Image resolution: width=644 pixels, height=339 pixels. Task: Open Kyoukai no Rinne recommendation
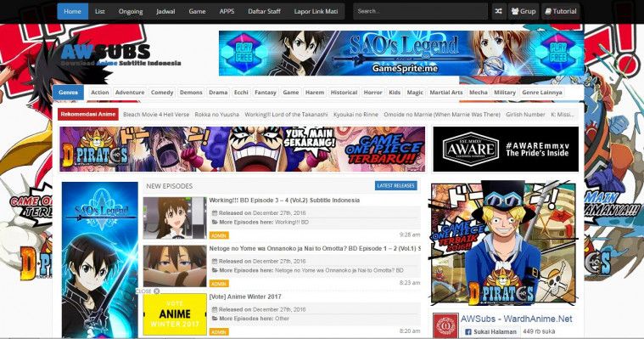[x=356, y=115]
